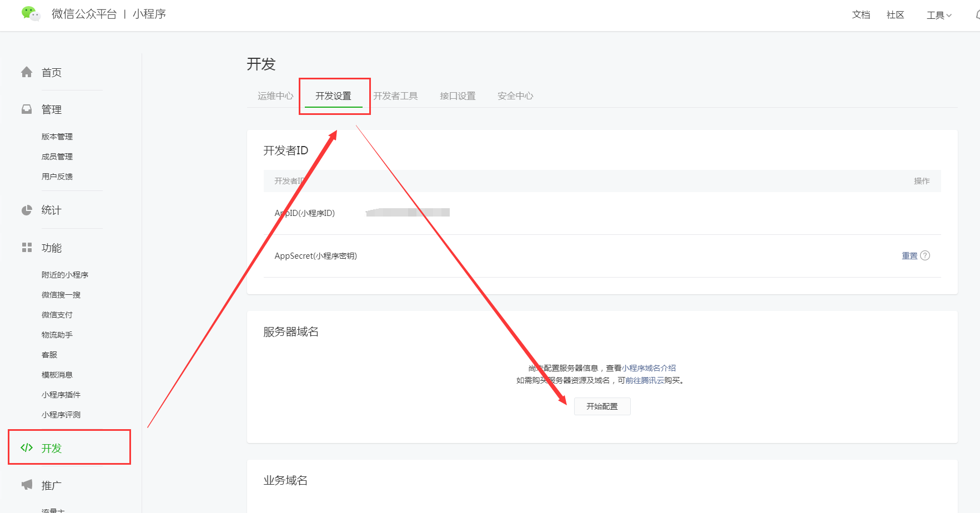This screenshot has width=980, height=513.
Task: Click the pie chart icon beside 统计
Action: [x=27, y=210]
